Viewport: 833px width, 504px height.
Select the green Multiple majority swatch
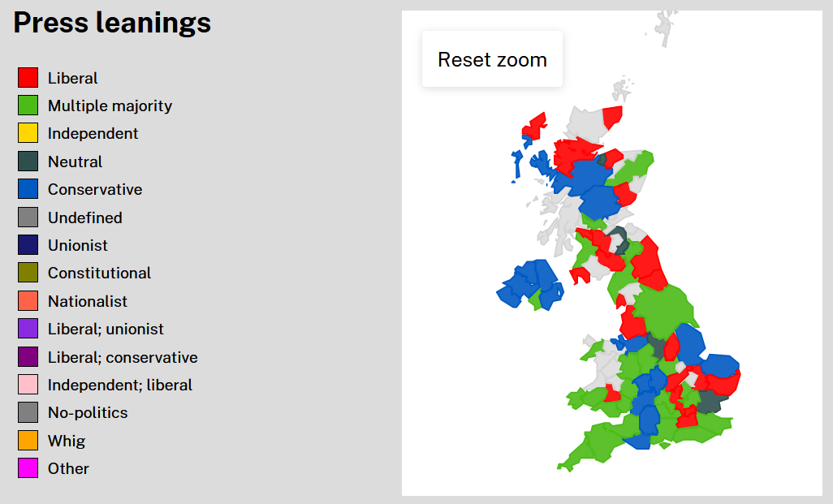click(x=28, y=106)
